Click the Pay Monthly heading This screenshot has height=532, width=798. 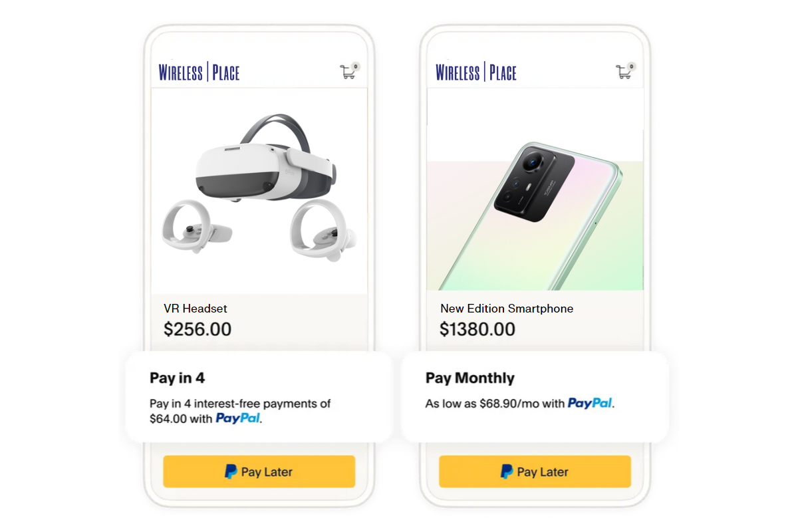coord(470,378)
